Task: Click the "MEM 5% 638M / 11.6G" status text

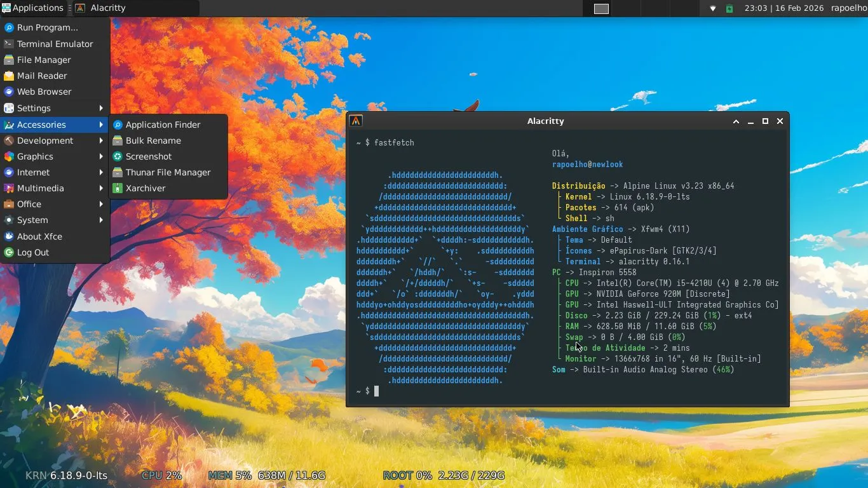Action: click(x=267, y=475)
